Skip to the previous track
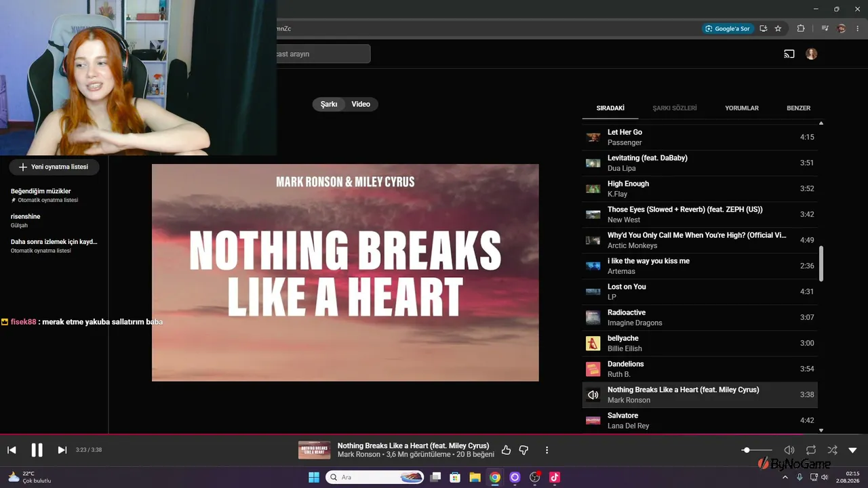Viewport: 868px width, 488px height. [x=12, y=450]
